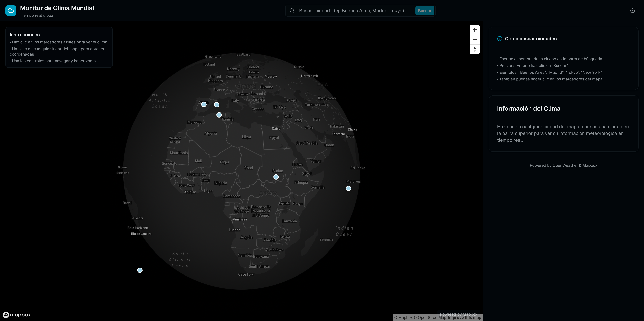Screen dimensions: 644x321
Task: Toggle the dark mode moon icon
Action: click(x=632, y=11)
